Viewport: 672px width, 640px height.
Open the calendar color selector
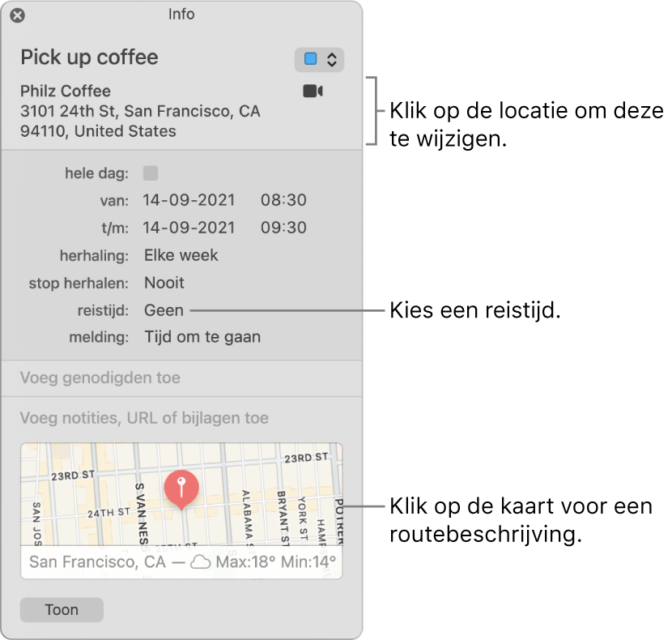[319, 58]
